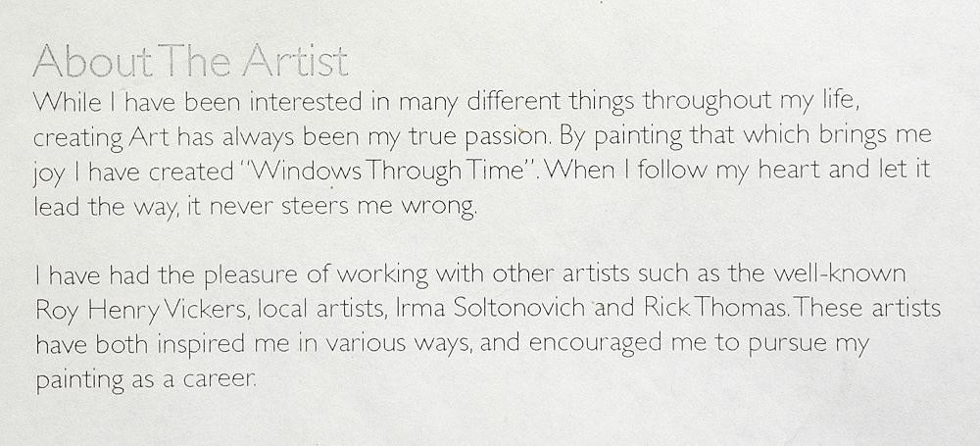
Task: Click the "About The Artist" heading
Action: pos(190,63)
